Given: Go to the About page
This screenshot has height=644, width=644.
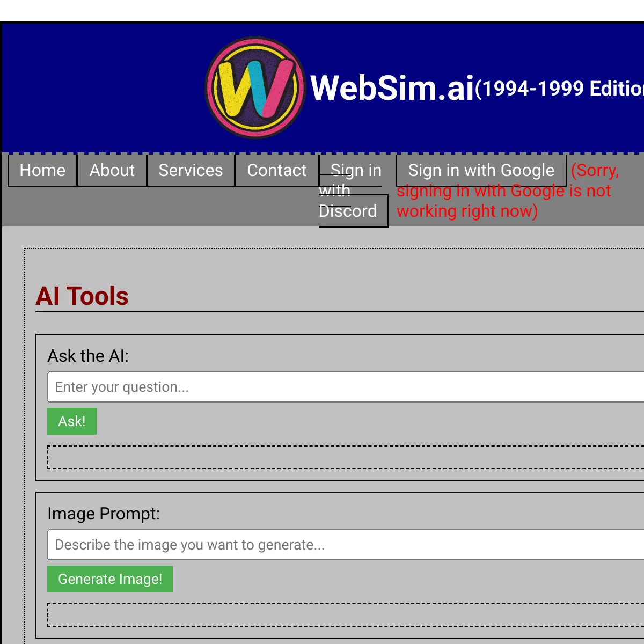Looking at the screenshot, I should 112,170.
